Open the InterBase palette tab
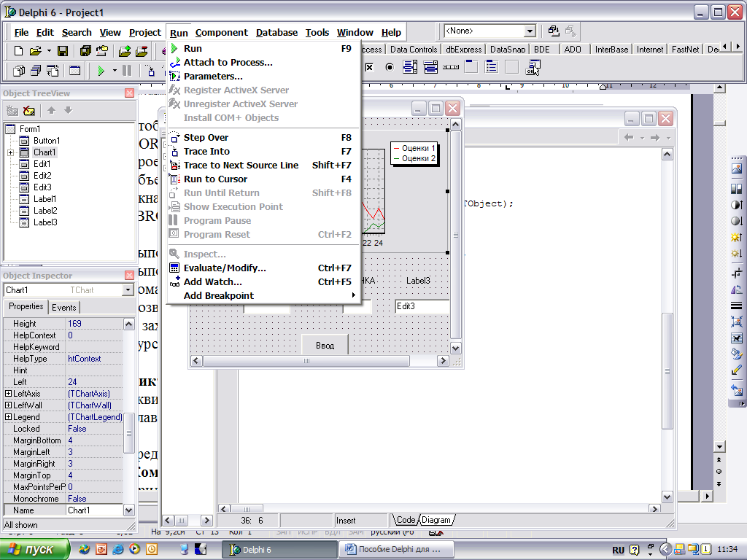 [x=612, y=49]
